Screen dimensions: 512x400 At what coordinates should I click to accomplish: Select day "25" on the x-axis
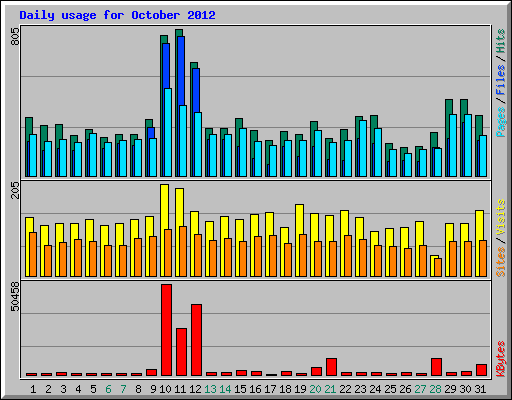coord(390,389)
